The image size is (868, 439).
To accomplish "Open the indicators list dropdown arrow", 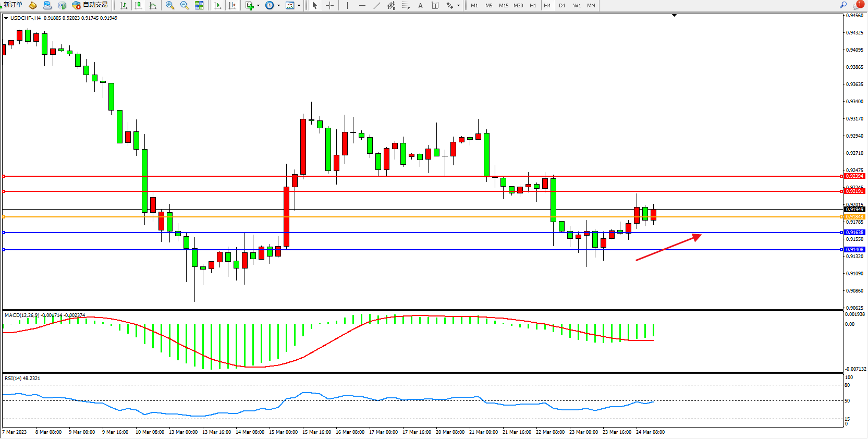I will point(258,5).
